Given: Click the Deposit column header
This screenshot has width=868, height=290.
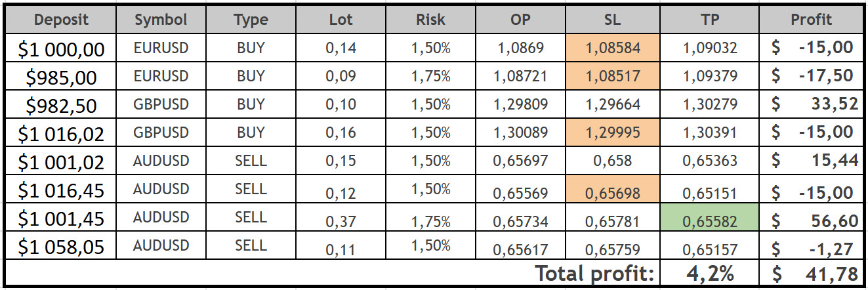Looking at the screenshot, I should 61,20.
